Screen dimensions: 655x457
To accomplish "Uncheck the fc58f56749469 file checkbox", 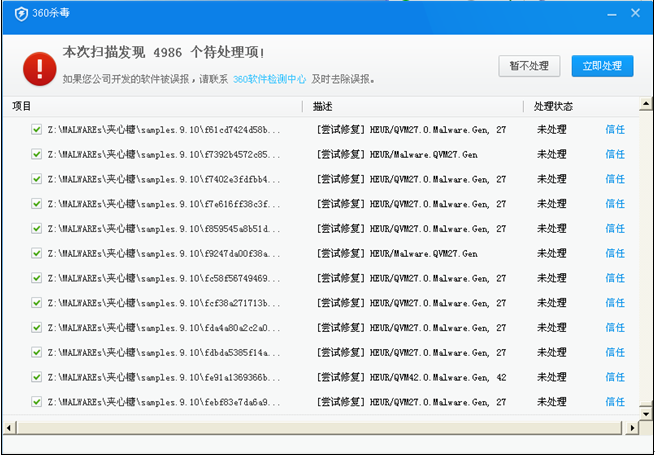I will click(x=36, y=278).
